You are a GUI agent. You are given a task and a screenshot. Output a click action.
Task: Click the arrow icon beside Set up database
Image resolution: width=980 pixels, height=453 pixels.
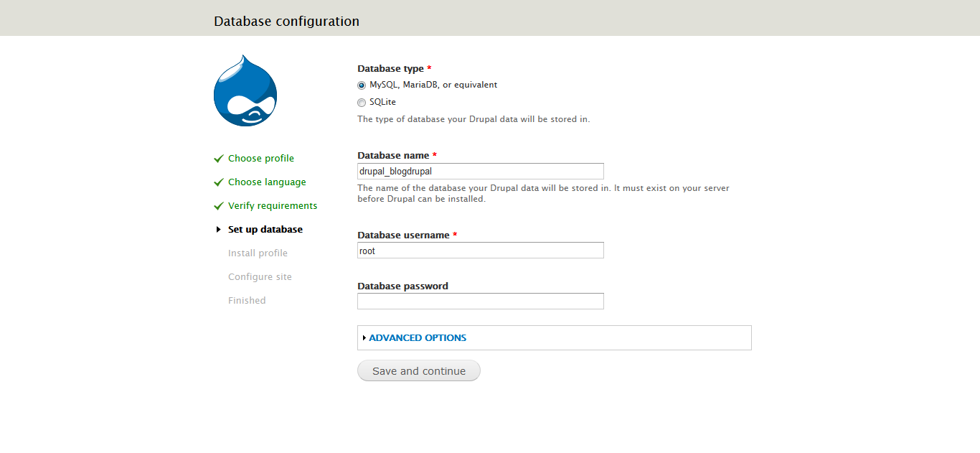click(219, 229)
